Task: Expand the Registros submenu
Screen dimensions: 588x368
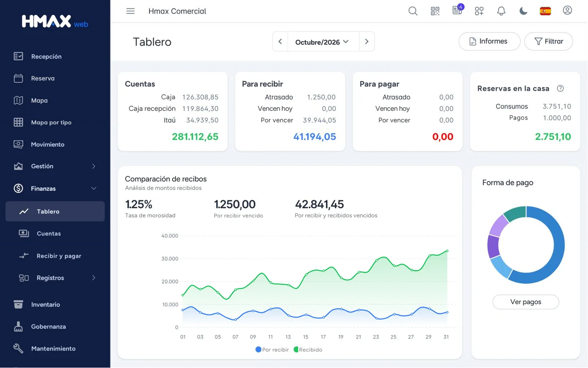Action: pyautogui.click(x=55, y=278)
